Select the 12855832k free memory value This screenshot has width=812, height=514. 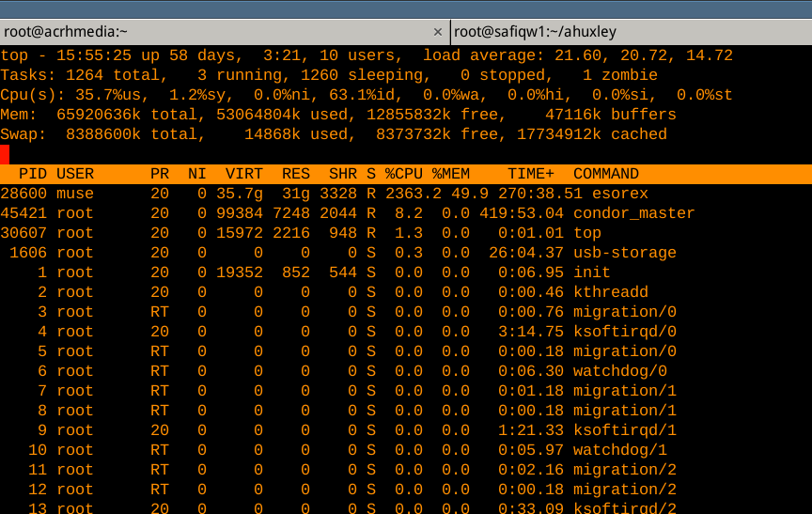(409, 115)
